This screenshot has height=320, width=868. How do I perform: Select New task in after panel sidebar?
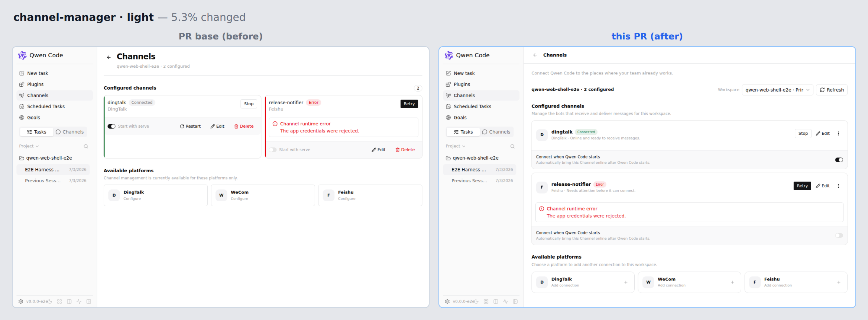click(x=482, y=73)
